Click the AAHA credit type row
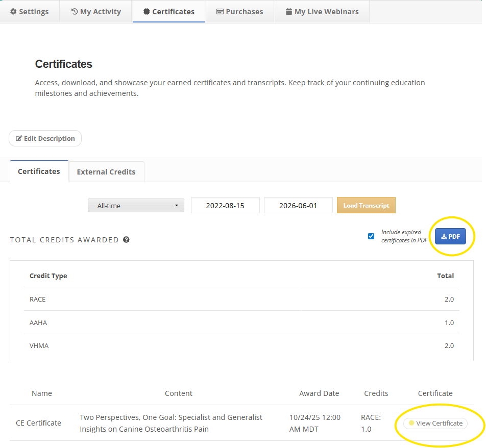486x448 pixels. (241, 322)
